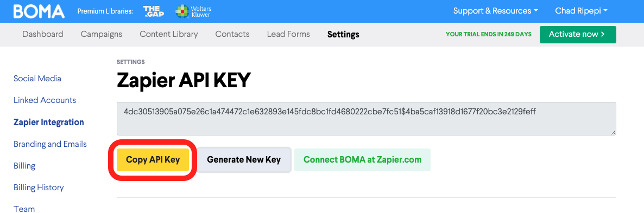Select the Lead Forms tab

point(288,34)
